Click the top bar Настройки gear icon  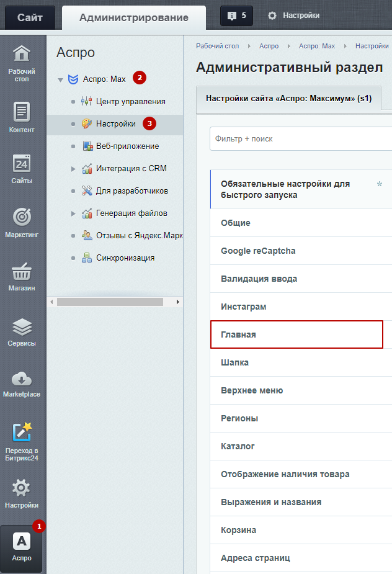click(272, 16)
